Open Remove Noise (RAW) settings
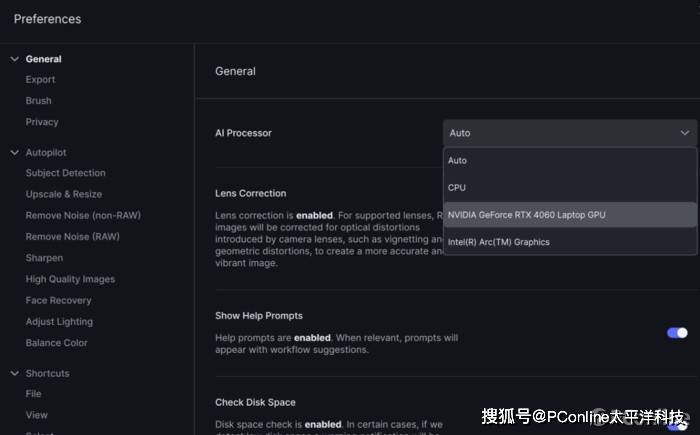Image resolution: width=700 pixels, height=435 pixels. (72, 237)
